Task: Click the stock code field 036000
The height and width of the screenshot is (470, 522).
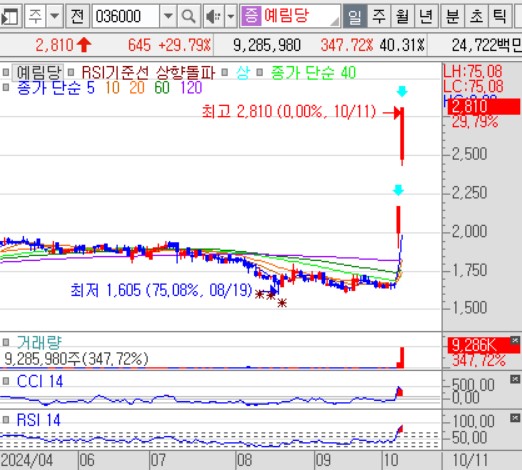Action: (125, 16)
